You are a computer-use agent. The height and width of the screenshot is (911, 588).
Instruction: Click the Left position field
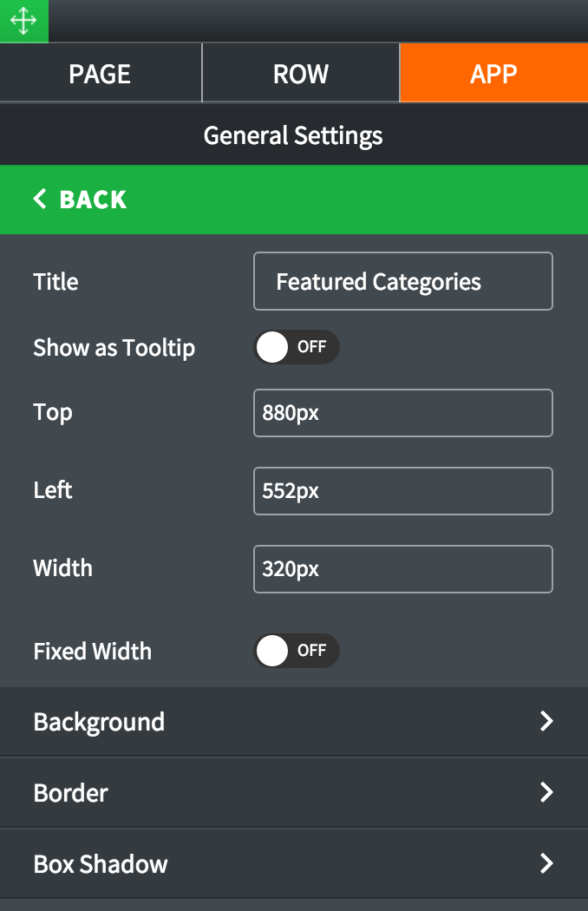tap(402, 491)
